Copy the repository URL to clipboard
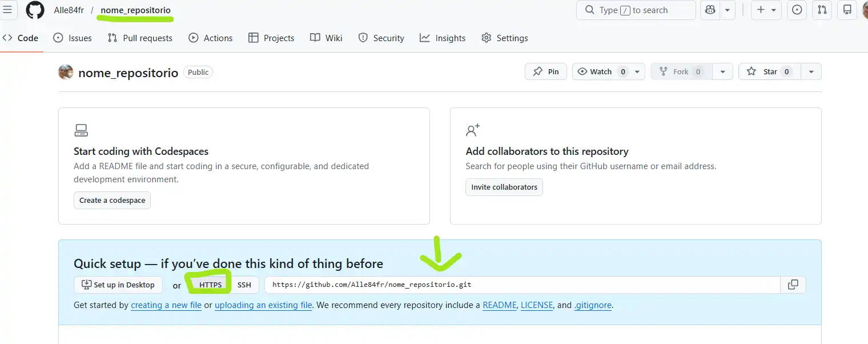Screen dimensions: 868x344 [793, 285]
